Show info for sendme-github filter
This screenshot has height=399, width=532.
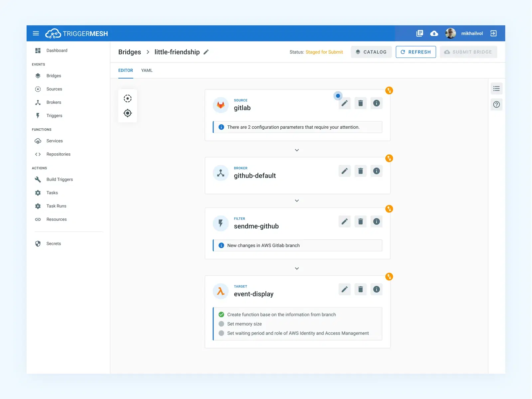(376, 221)
